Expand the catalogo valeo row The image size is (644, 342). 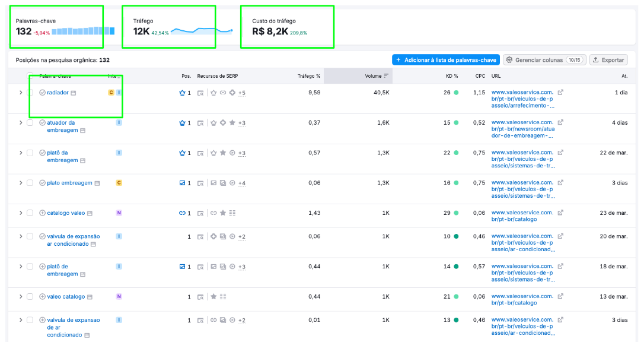pos(21,213)
